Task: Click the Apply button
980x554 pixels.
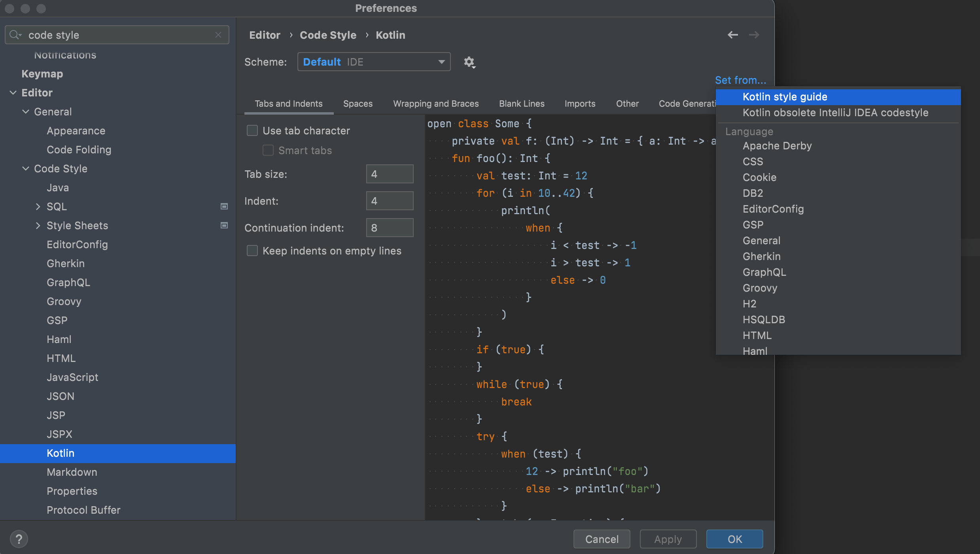Action: click(668, 539)
